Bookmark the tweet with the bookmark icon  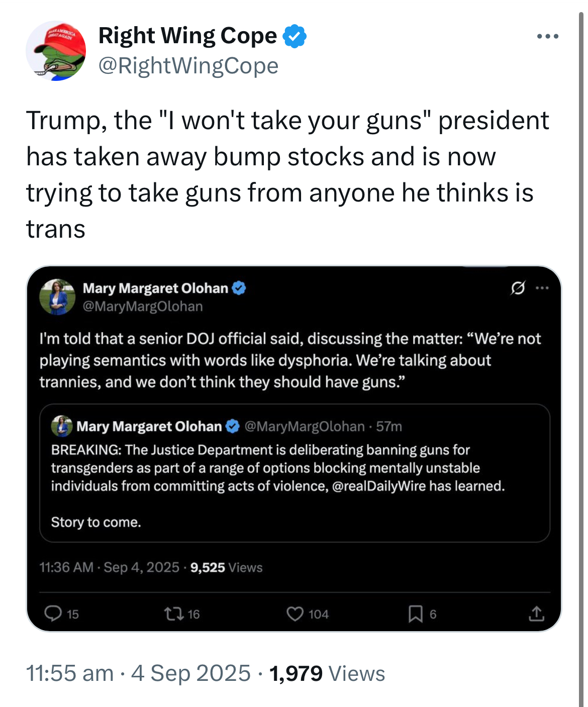coord(415,614)
